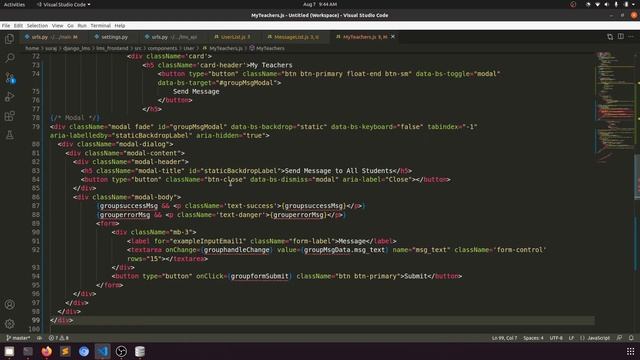The height and width of the screenshot is (360, 640).
Task: Open the Go menu
Action: [x=71, y=25]
